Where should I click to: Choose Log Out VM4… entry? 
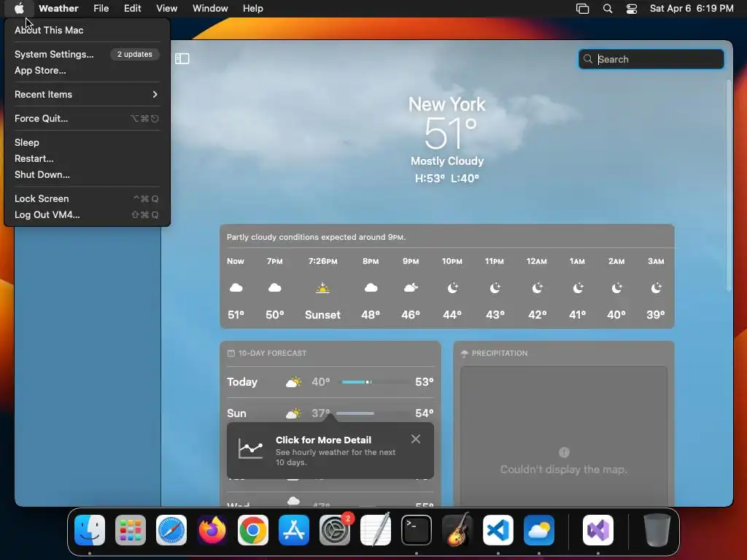click(x=88, y=215)
